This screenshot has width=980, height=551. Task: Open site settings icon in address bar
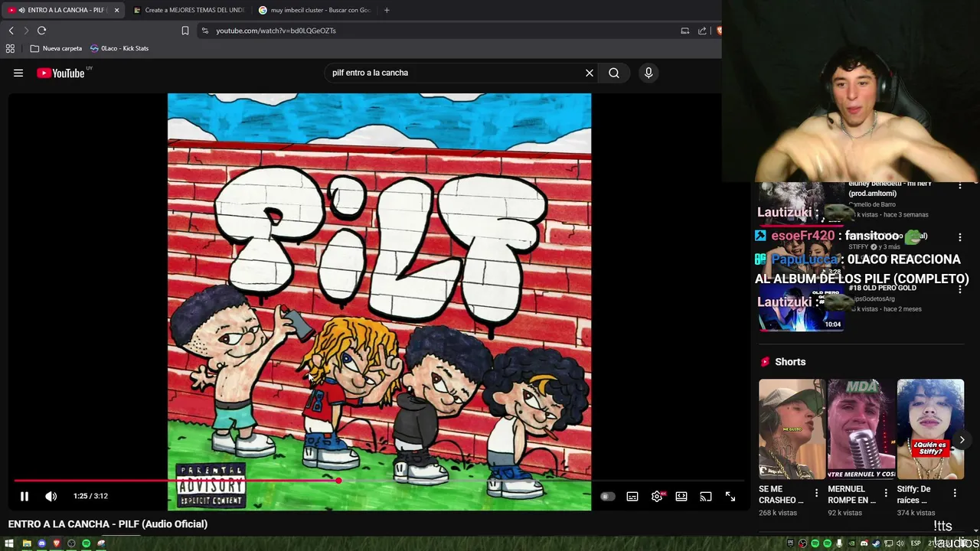tap(204, 31)
